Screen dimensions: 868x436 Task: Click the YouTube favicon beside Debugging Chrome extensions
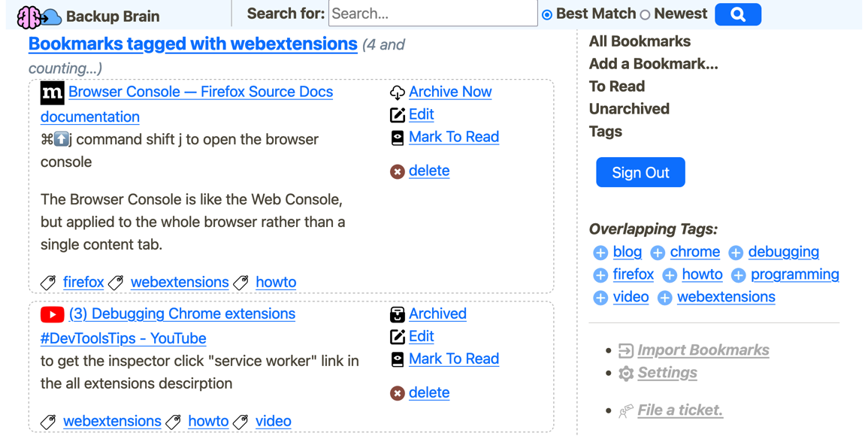click(x=52, y=315)
